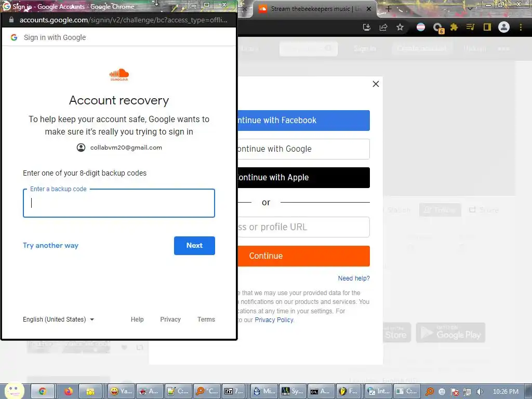Click the Google logo in sign-in header
The width and height of the screenshot is (532, 399).
tap(14, 37)
